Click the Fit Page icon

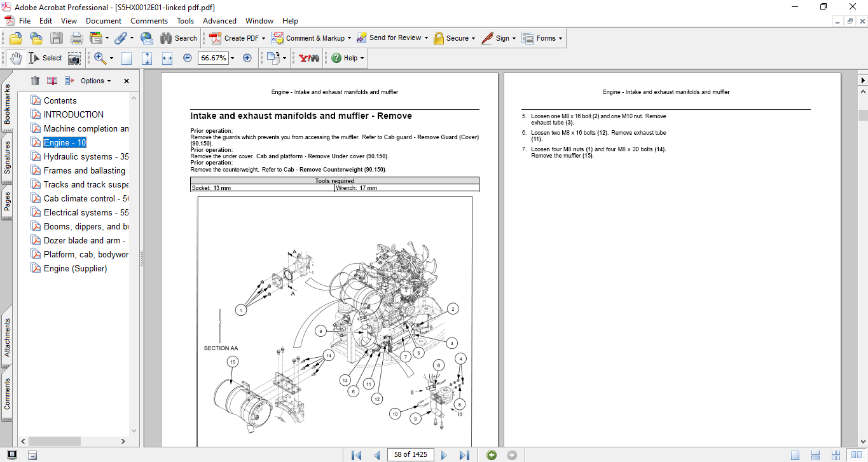(x=147, y=58)
